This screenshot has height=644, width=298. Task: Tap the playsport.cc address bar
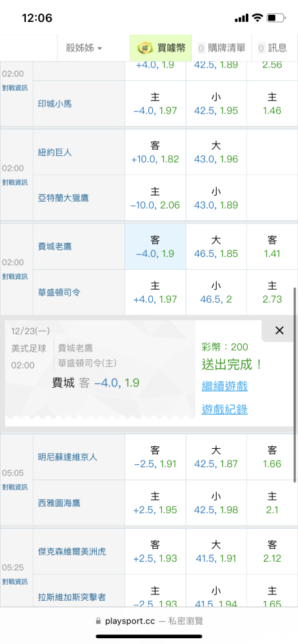coord(149,621)
